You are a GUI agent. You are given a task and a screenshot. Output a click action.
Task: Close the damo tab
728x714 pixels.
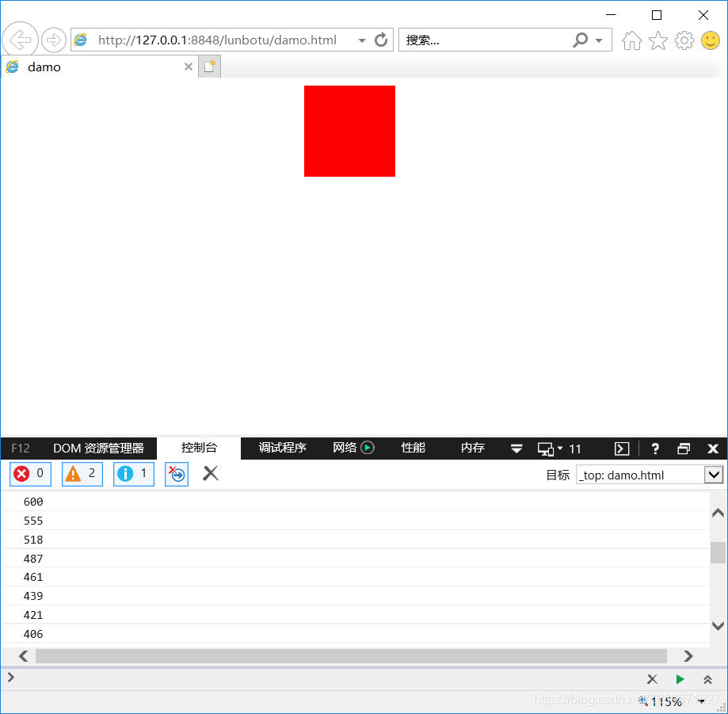(188, 67)
